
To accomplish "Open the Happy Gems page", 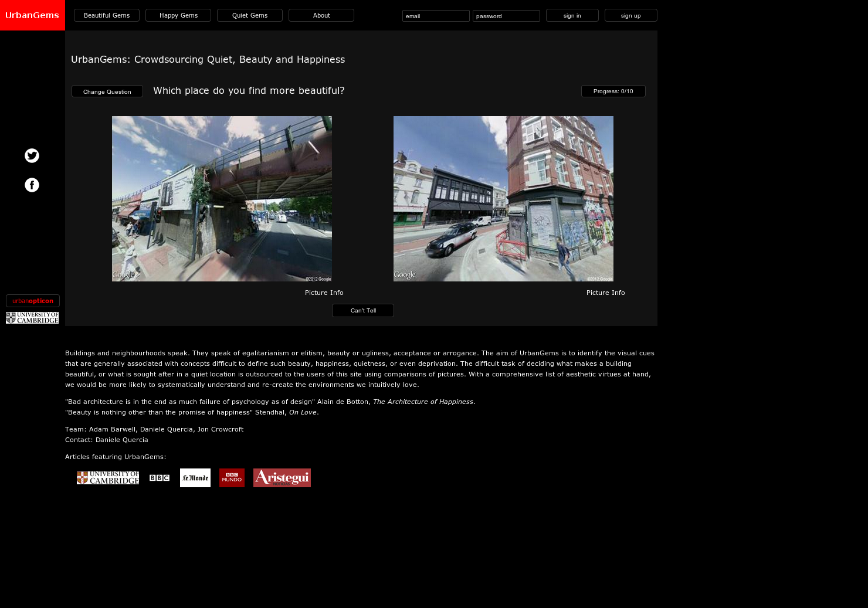I will coord(178,15).
